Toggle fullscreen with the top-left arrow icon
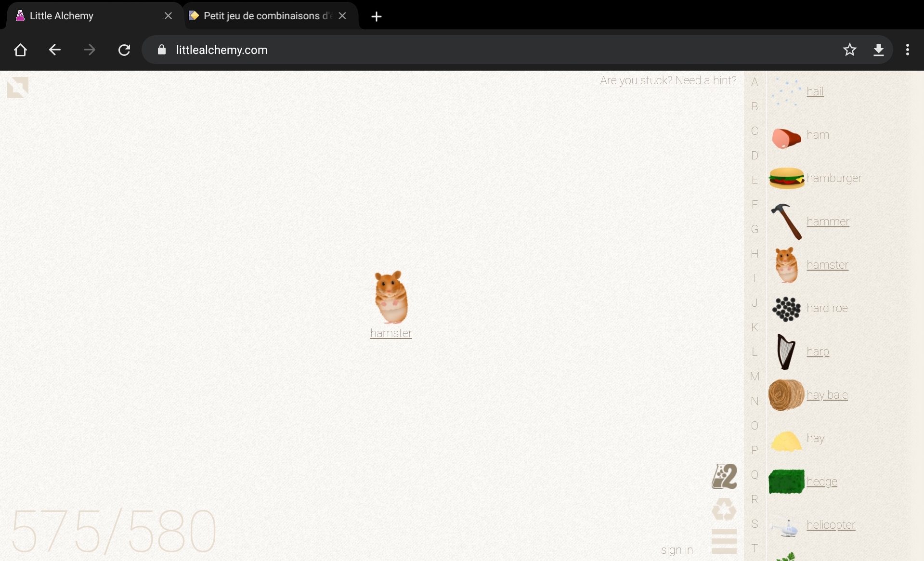 point(18,88)
